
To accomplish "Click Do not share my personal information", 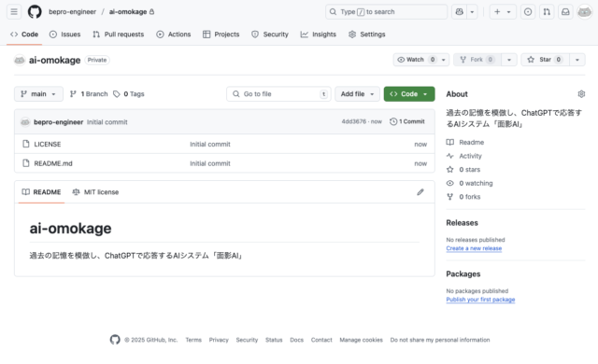I will coord(440,340).
